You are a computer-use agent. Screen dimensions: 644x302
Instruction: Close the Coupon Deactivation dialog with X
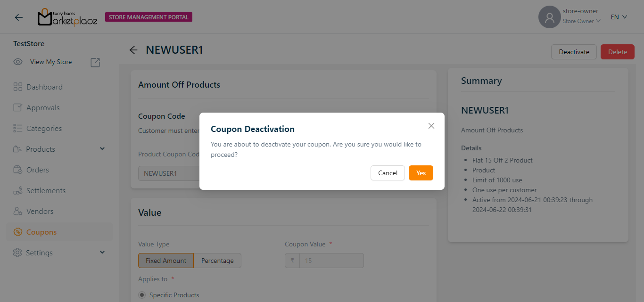coord(431,126)
